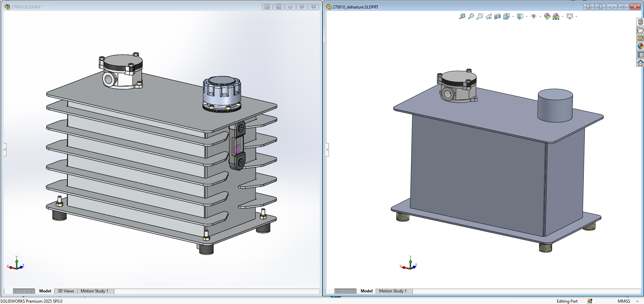Image resolution: width=644 pixels, height=304 pixels.
Task: Open the File Explorer folder pane icon
Action: coord(640,30)
